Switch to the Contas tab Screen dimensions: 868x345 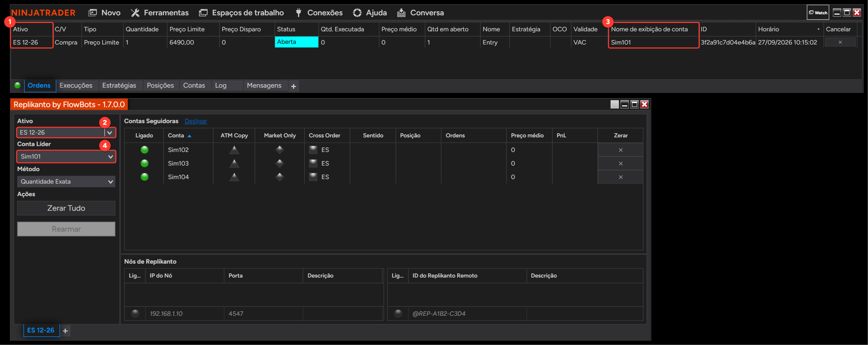tap(194, 86)
